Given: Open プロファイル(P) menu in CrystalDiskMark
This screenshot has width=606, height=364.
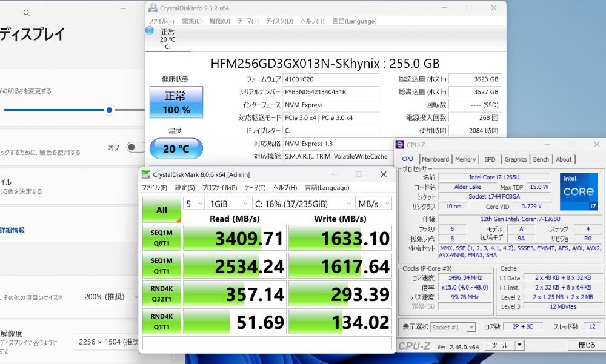Looking at the screenshot, I should [219, 188].
